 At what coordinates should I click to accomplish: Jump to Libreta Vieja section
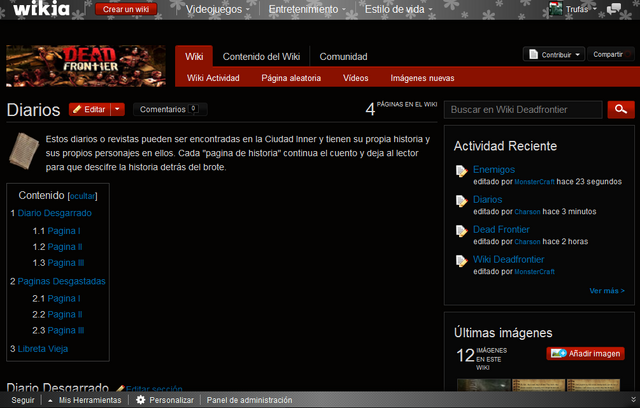pos(42,349)
